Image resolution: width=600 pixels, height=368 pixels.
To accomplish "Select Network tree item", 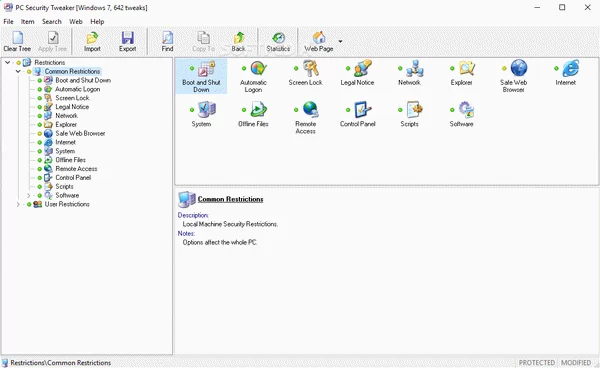I will [67, 116].
